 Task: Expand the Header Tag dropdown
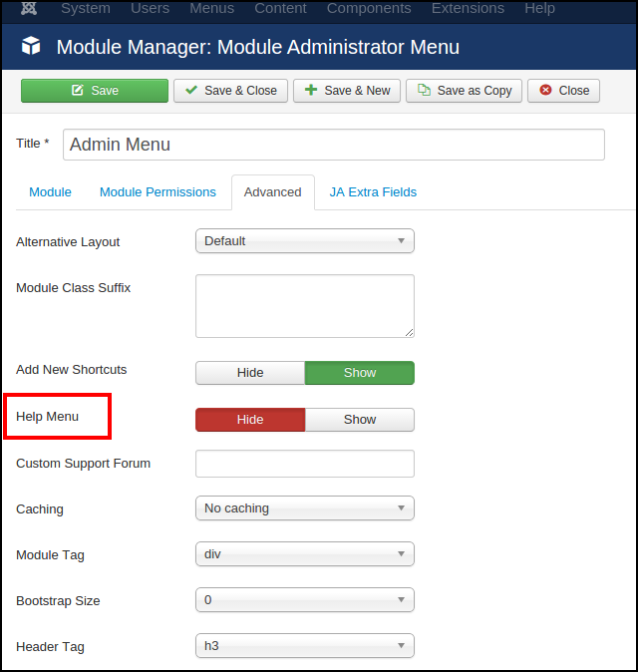tap(304, 646)
